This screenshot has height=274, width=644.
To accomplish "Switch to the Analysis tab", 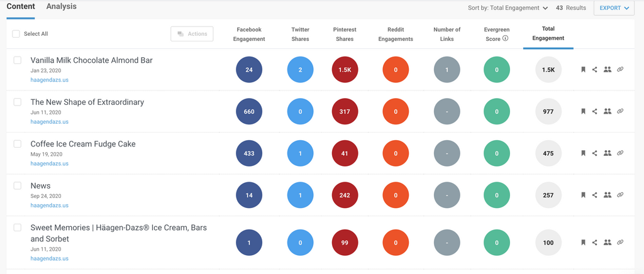I will coord(62,6).
